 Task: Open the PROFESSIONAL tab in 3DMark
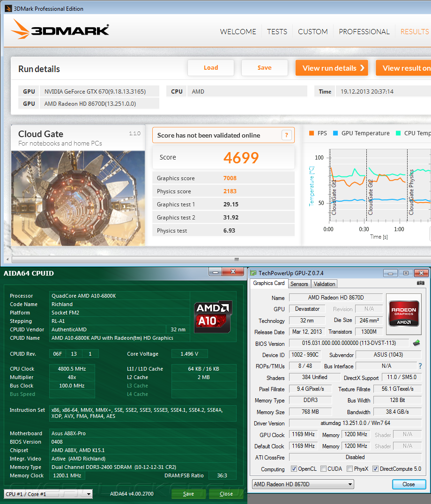point(364,31)
